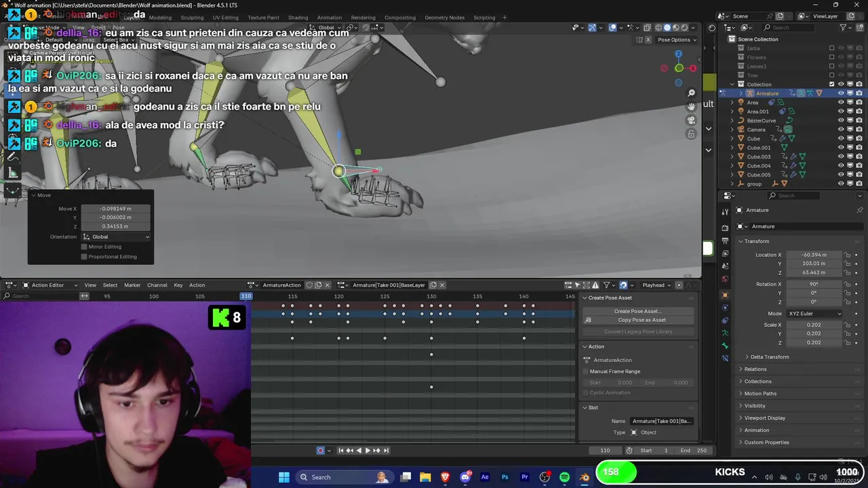
Task: Click play animation button
Action: point(368,451)
